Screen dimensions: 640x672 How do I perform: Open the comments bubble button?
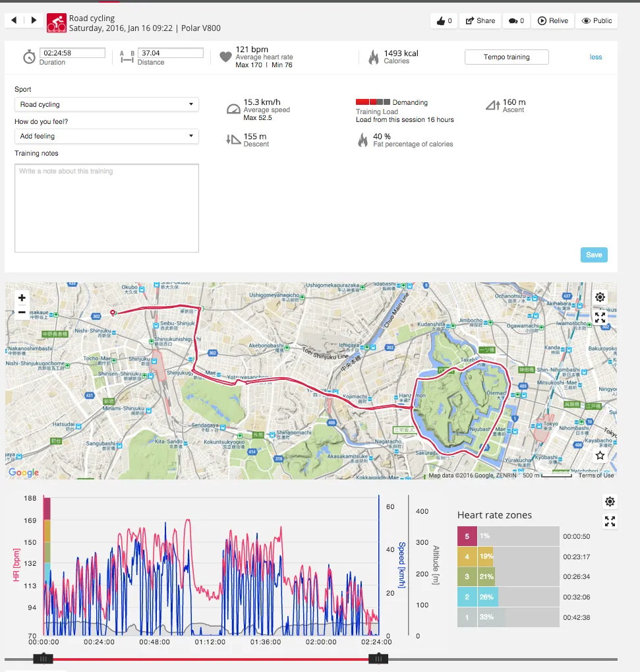516,21
